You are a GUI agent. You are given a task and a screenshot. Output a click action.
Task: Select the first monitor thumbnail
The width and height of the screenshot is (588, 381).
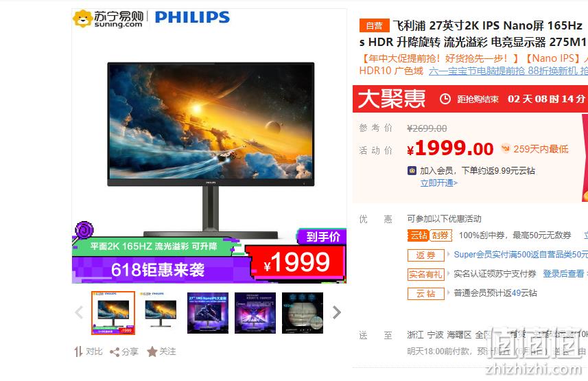(x=113, y=312)
